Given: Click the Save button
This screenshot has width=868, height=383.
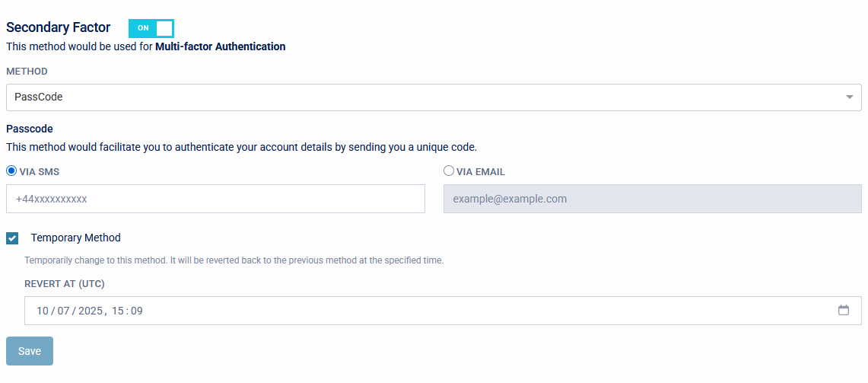Looking at the screenshot, I should [30, 351].
